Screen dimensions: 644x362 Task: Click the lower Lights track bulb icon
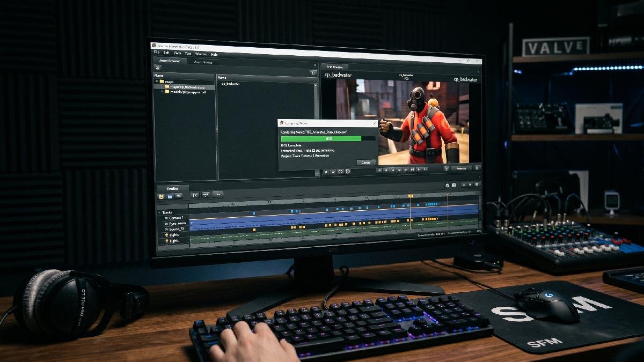point(166,241)
